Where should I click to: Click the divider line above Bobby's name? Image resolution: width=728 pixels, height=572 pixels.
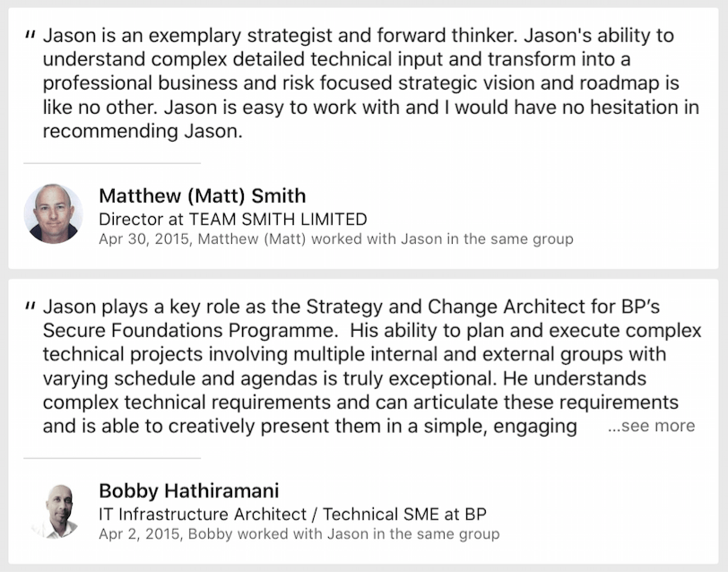112,458
